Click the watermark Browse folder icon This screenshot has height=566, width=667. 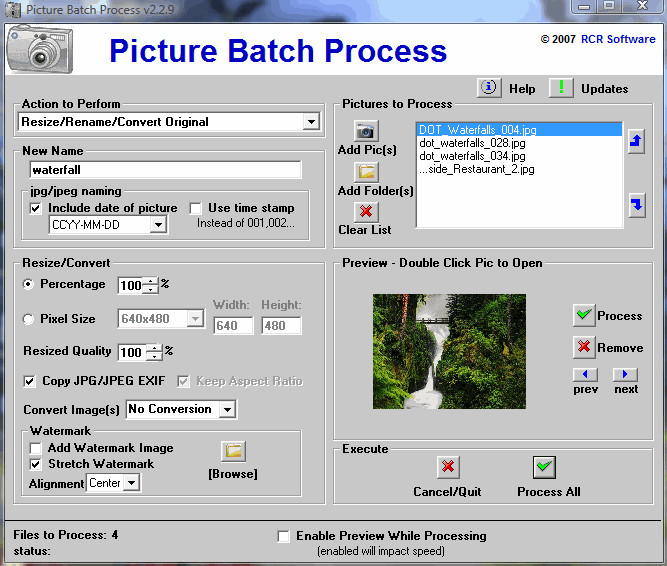point(233,451)
